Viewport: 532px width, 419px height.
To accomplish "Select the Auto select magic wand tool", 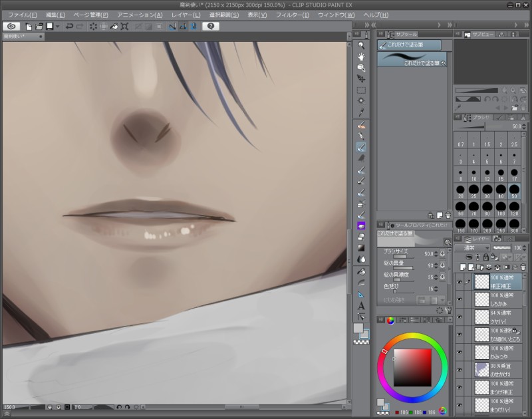I will tap(361, 101).
